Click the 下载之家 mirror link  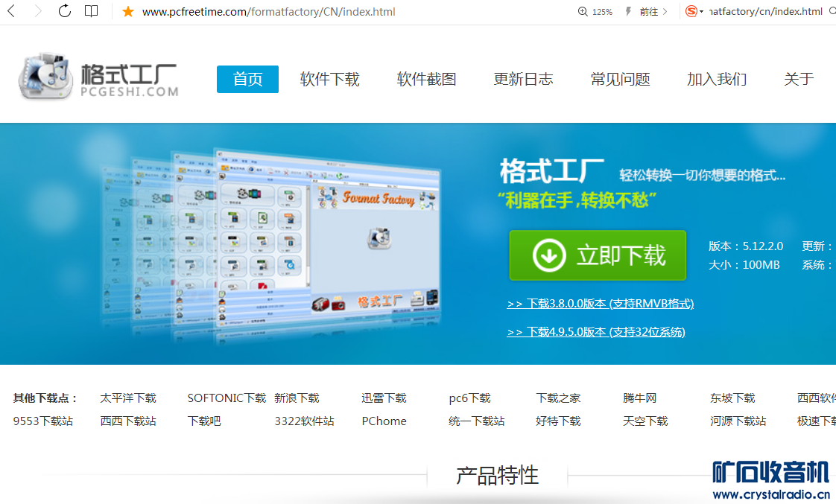(x=558, y=398)
